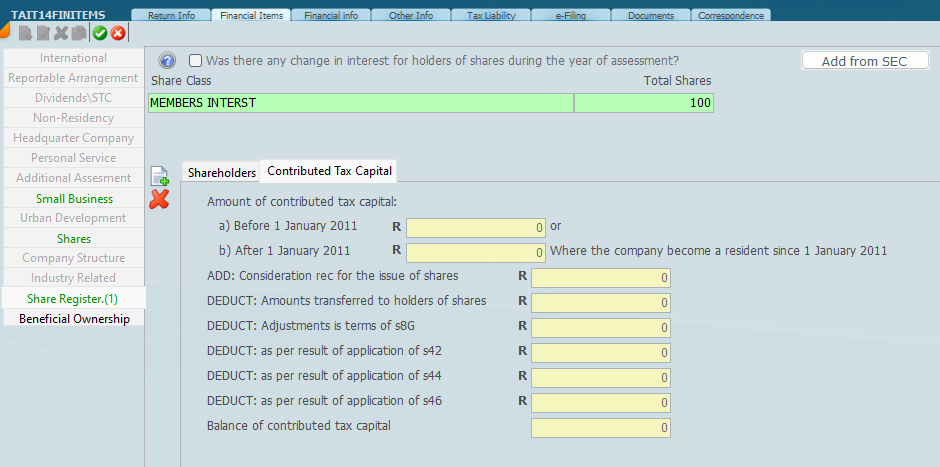Viewport: 940px width, 467px height.
Task: Click the new document icon in toolbar
Action: click(x=25, y=33)
